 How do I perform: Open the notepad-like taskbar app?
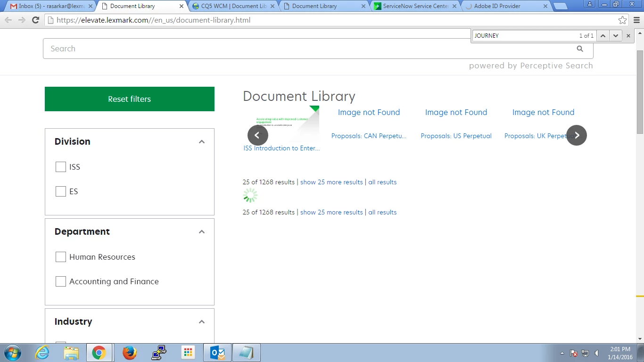pyautogui.click(x=246, y=353)
